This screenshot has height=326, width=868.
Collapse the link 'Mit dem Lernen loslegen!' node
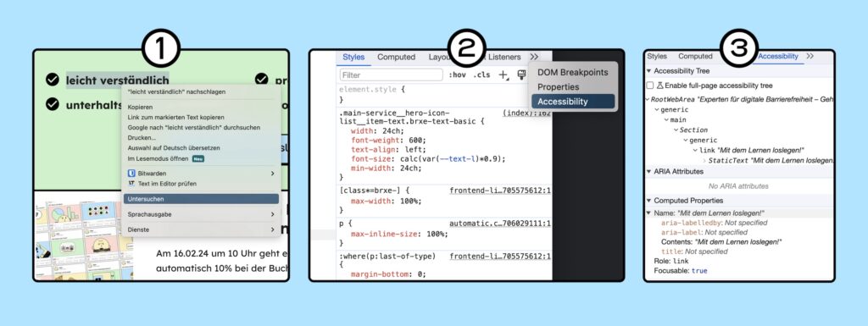695,150
